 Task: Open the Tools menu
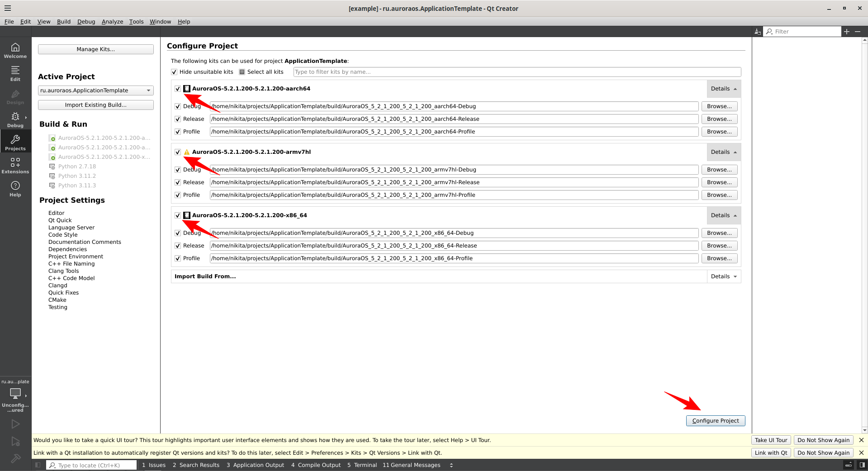pyautogui.click(x=136, y=21)
